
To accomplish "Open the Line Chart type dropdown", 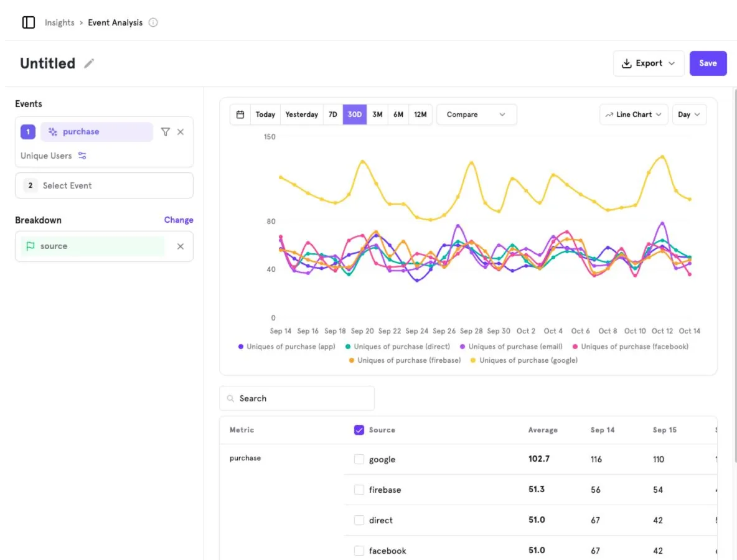I will click(634, 114).
